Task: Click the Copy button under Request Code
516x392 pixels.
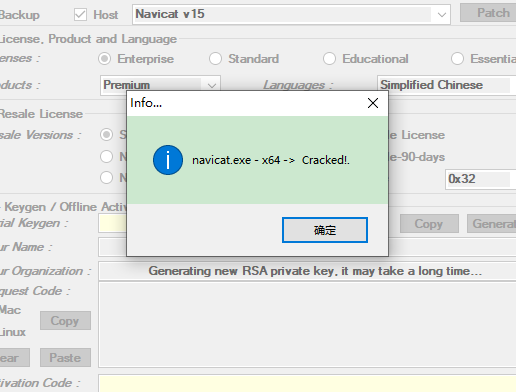Action: [x=65, y=321]
